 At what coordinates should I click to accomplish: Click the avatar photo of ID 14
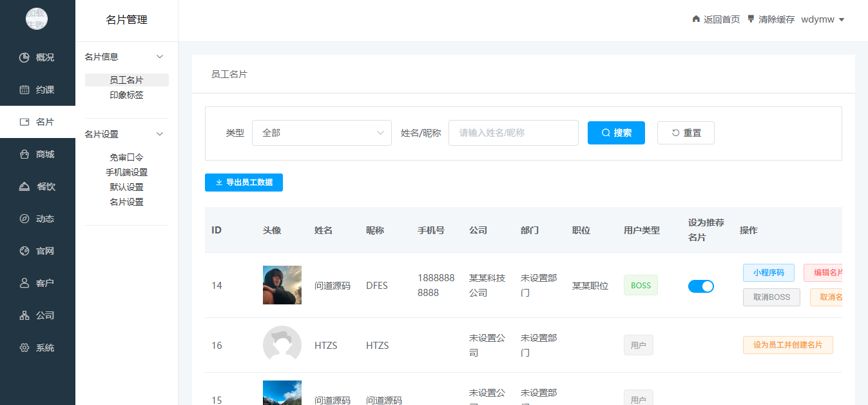(282, 285)
